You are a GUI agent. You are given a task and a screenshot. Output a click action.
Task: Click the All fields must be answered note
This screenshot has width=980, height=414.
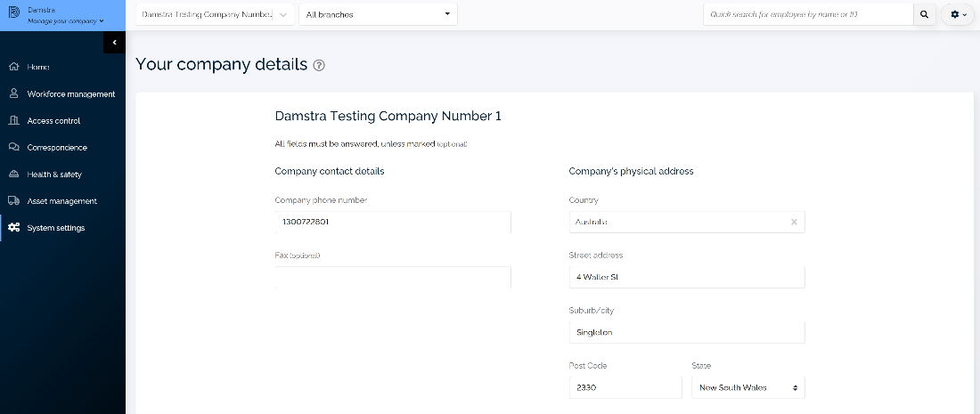pyautogui.click(x=372, y=144)
